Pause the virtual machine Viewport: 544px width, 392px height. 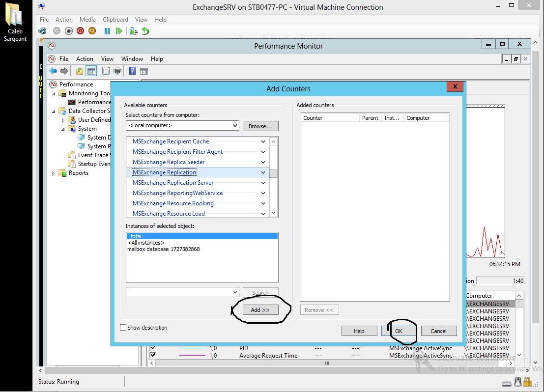[107, 31]
